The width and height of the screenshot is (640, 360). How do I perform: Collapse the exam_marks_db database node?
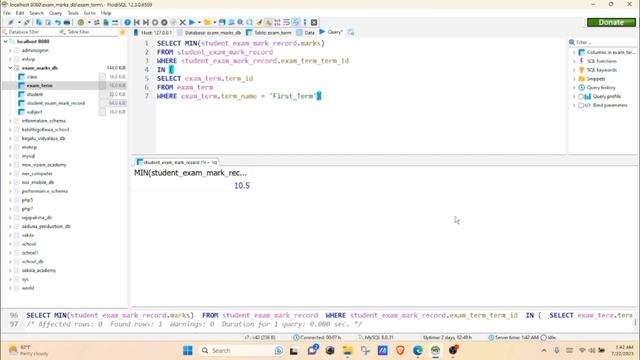click(x=10, y=68)
